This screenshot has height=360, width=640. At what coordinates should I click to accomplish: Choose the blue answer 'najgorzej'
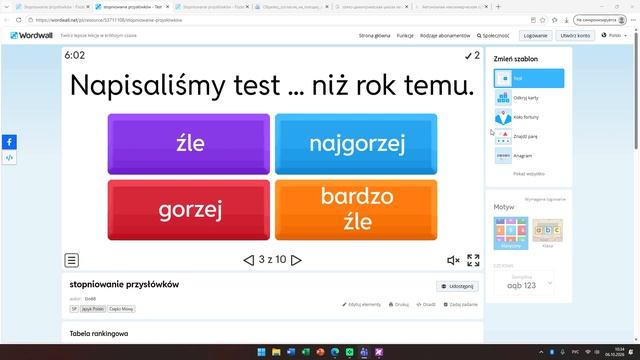tap(356, 144)
